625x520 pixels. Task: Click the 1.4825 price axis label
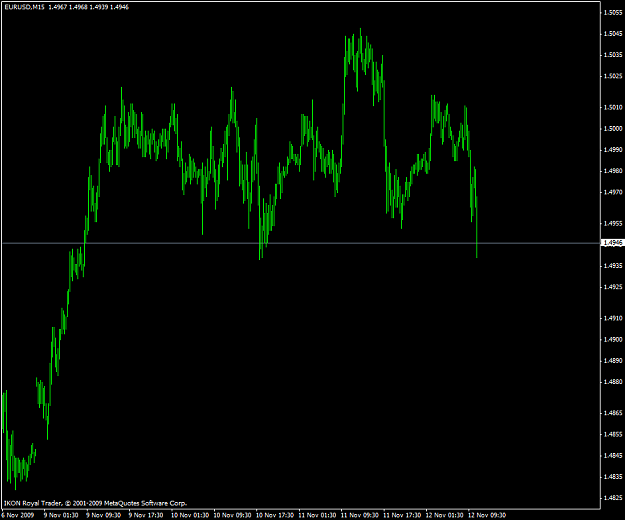pyautogui.click(x=613, y=498)
